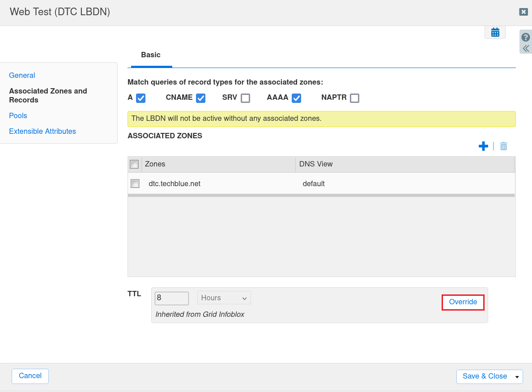This screenshot has height=392, width=532.
Task: Open the TTL Hours unit dropdown
Action: tap(224, 298)
